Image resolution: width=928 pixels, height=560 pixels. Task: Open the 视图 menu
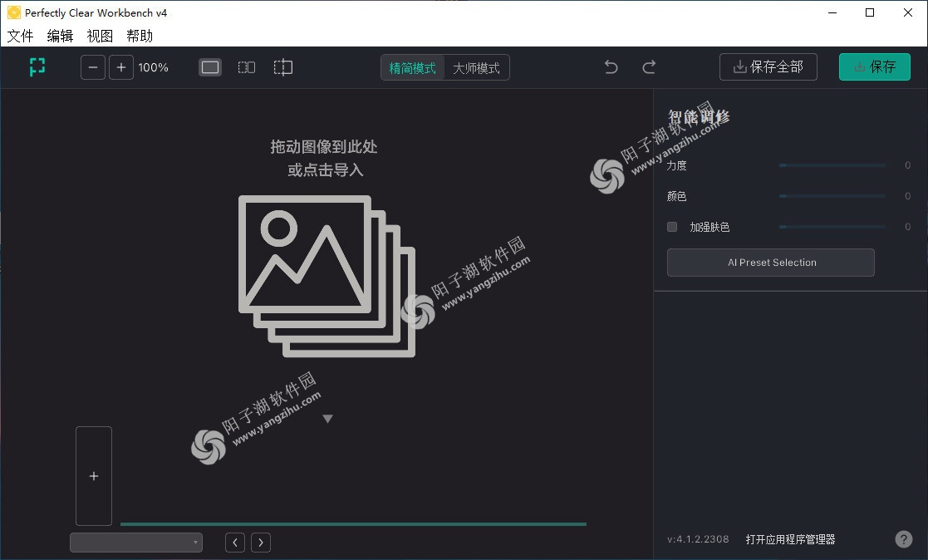point(100,36)
